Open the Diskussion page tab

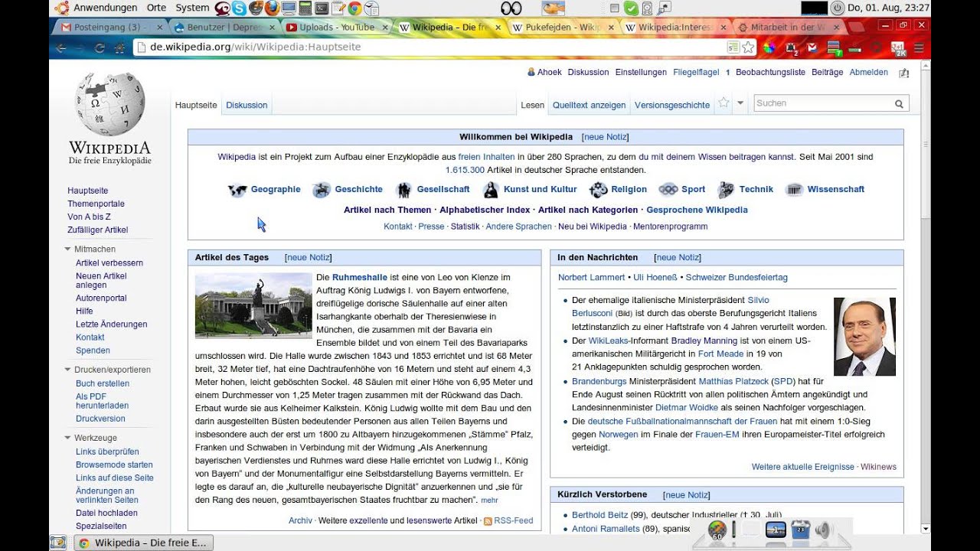pyautogui.click(x=247, y=105)
